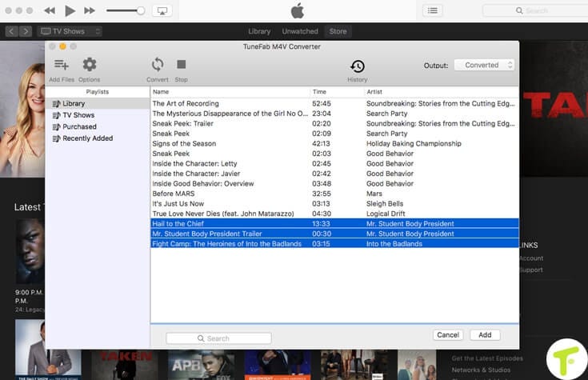Select 'Fight Camp: The Heroines' row
588x380 pixels.
tap(334, 244)
